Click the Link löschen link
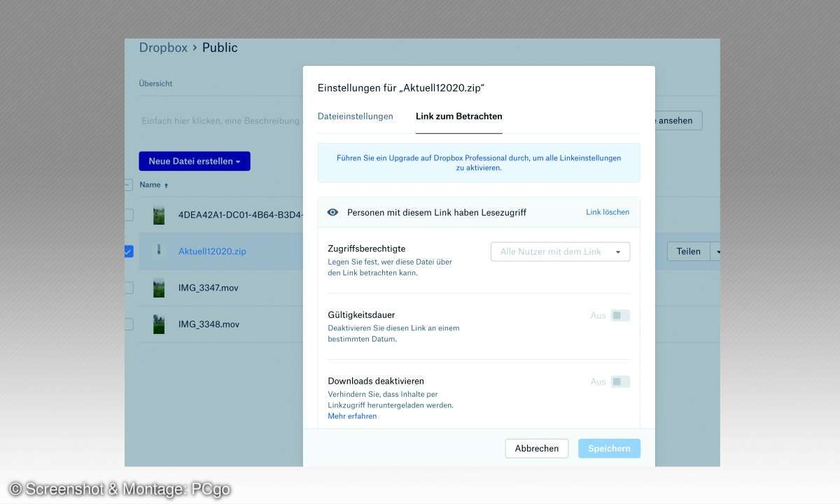840x504 pixels. point(608,212)
